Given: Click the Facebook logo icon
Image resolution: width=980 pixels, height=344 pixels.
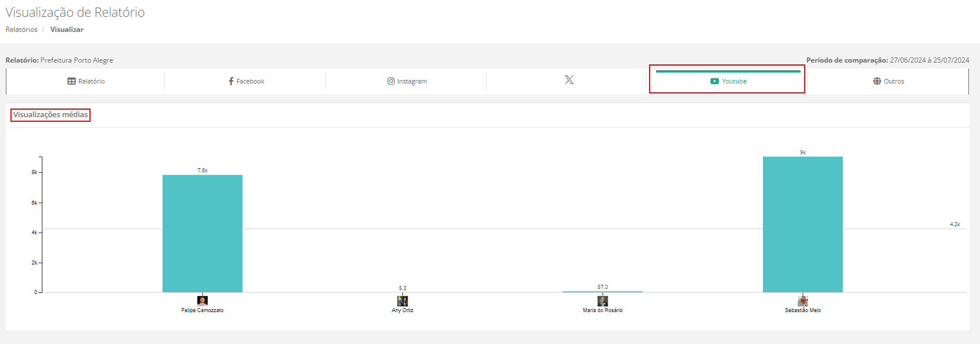Looking at the screenshot, I should pyautogui.click(x=231, y=81).
